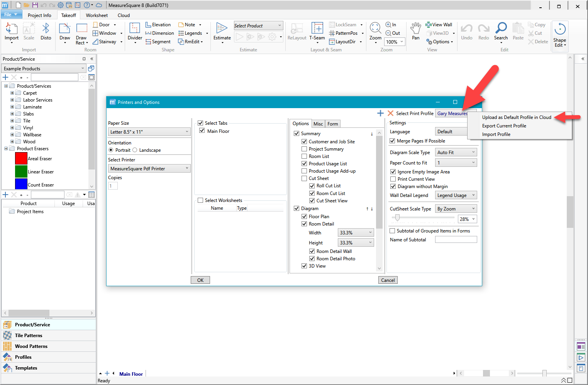The height and width of the screenshot is (385, 588).
Task: Choose Upload as Default Profile in Cloud
Action: [x=517, y=117]
